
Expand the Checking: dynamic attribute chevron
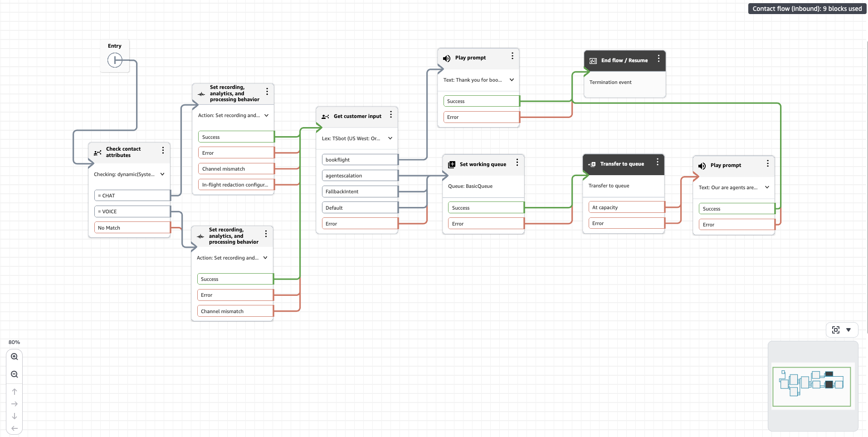[x=162, y=174]
